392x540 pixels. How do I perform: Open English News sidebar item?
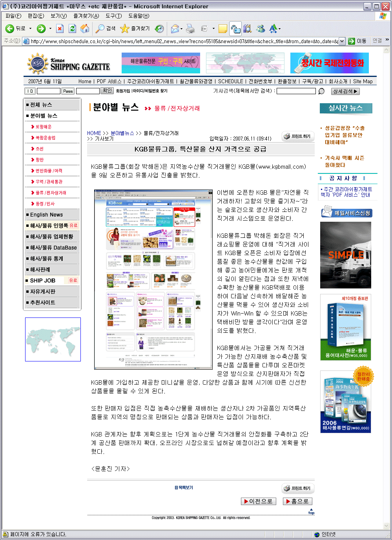tap(46, 215)
